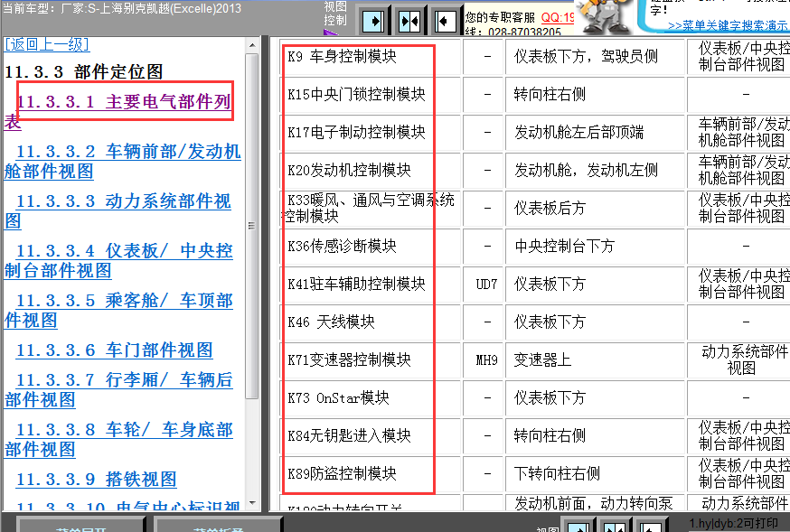Click the cartoon mascot image in the top banner
Screen dimensions: 790x532
604,16
